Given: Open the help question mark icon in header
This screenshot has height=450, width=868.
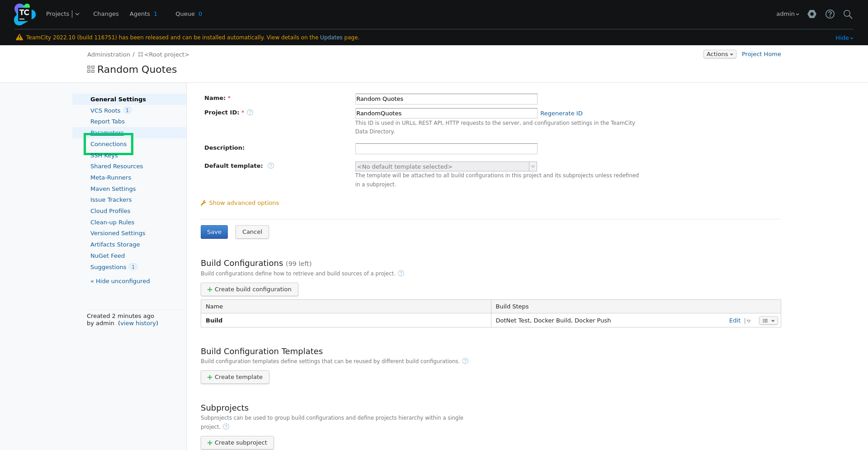Looking at the screenshot, I should coord(830,14).
